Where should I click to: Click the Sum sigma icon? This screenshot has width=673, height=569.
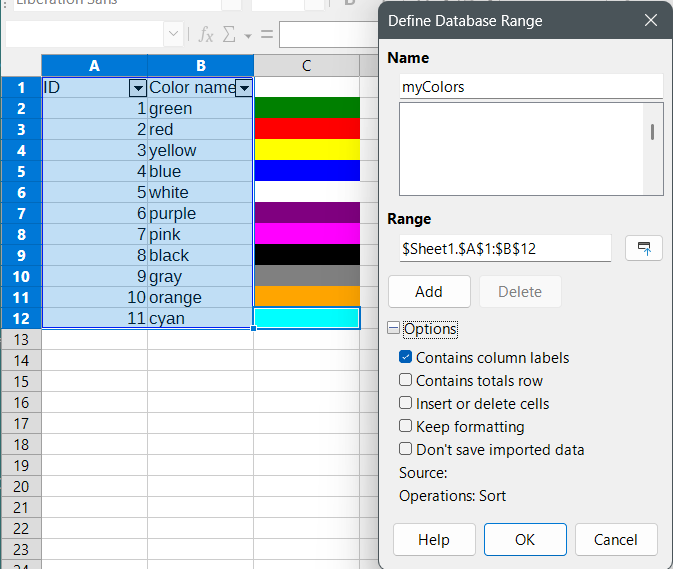pos(229,35)
